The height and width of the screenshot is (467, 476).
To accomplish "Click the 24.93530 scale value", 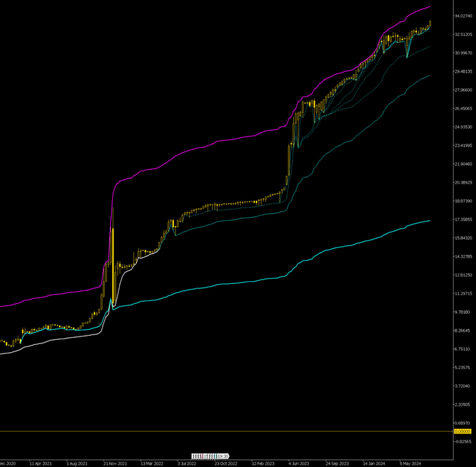I will pos(463,127).
